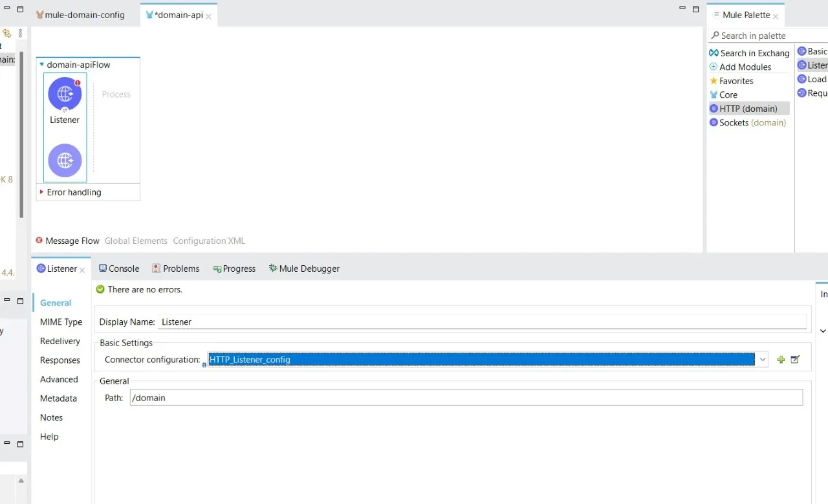Switch to the mule-domain-config editor tab
Image resolution: width=828 pixels, height=504 pixels.
coord(80,15)
